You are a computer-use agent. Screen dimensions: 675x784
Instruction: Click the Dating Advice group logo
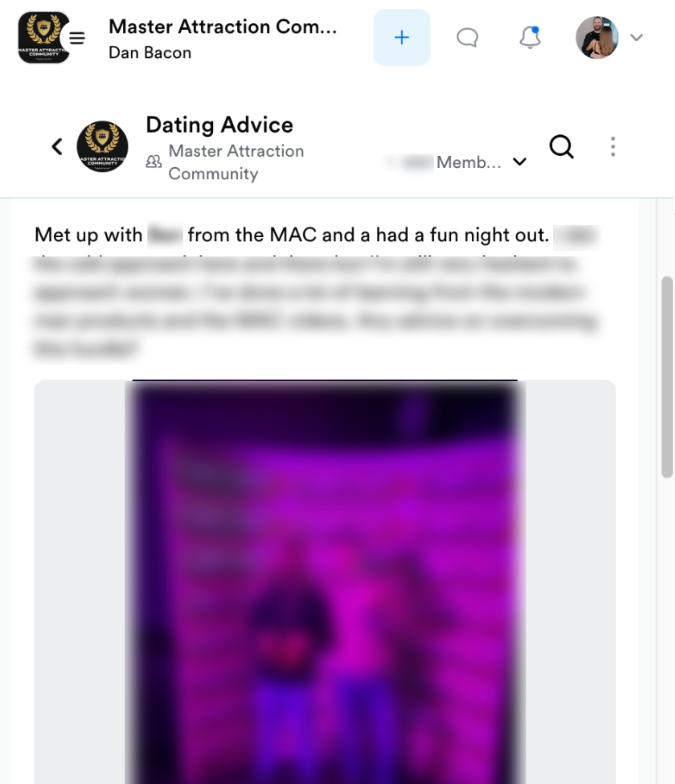coord(102,146)
